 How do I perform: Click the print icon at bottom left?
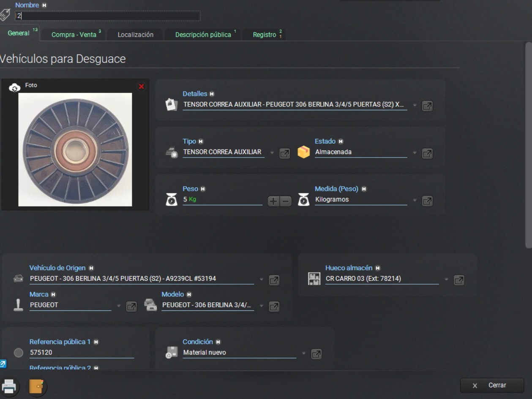click(x=9, y=386)
